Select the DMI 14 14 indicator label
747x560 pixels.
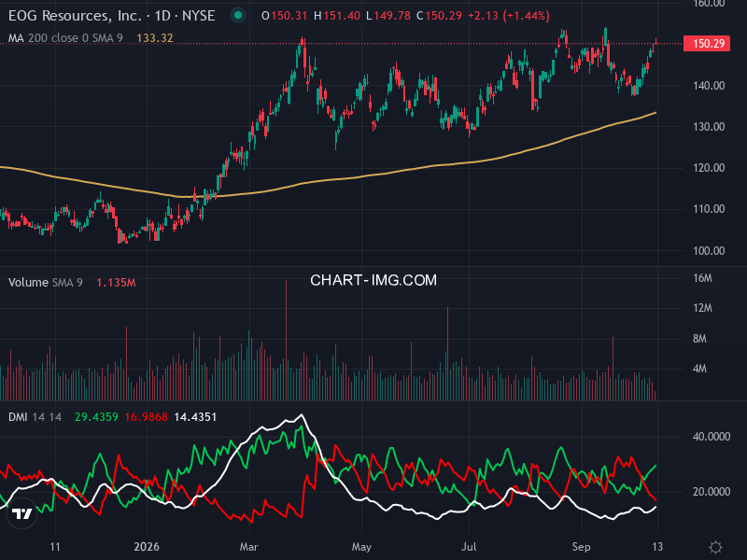(35, 417)
